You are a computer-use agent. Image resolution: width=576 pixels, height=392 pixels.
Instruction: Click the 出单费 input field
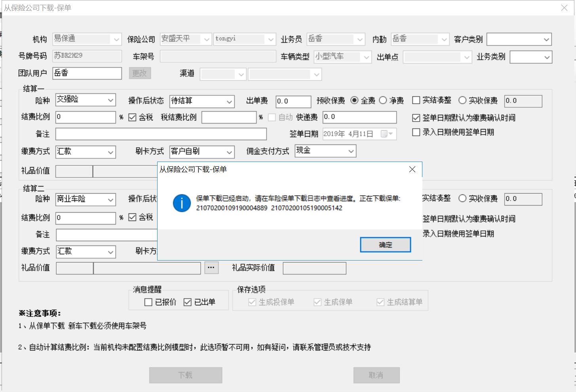pos(293,101)
